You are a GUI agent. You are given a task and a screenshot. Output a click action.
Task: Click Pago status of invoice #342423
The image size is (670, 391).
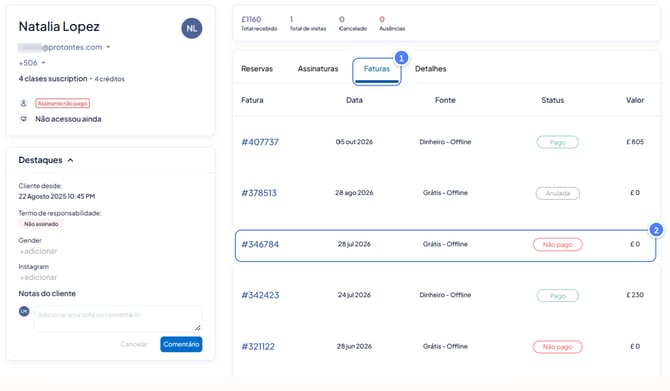click(558, 296)
